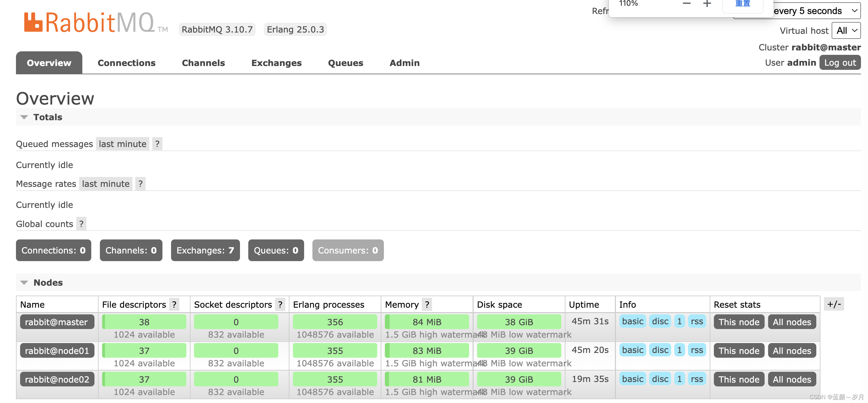The width and height of the screenshot is (868, 403).
Task: Click browser zoom reset button
Action: 742,4
